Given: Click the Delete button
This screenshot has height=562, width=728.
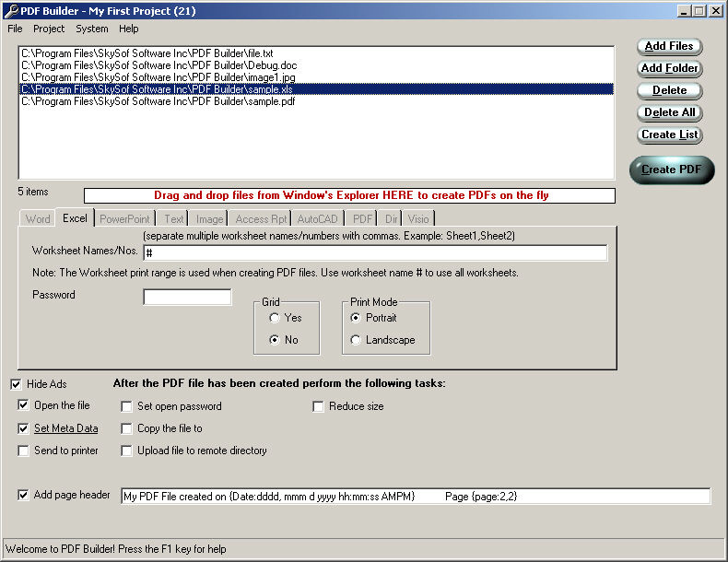Looking at the screenshot, I should click(x=669, y=90).
